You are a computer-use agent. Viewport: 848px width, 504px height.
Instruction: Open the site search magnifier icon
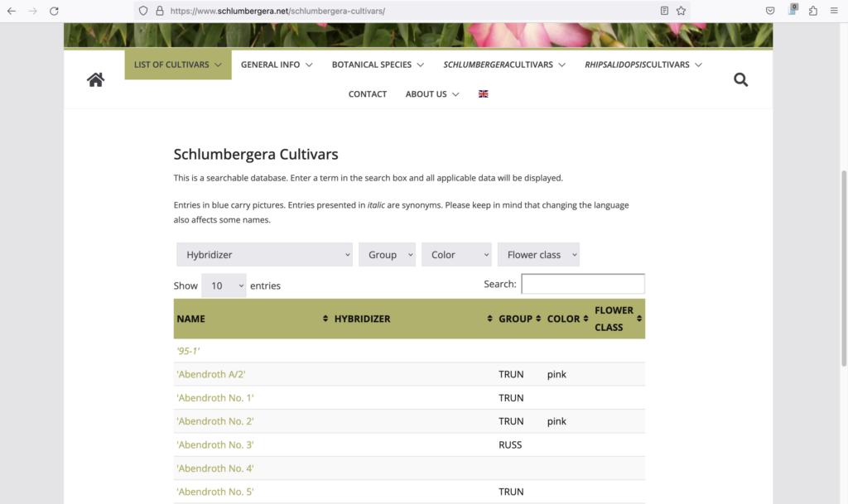[x=740, y=79]
